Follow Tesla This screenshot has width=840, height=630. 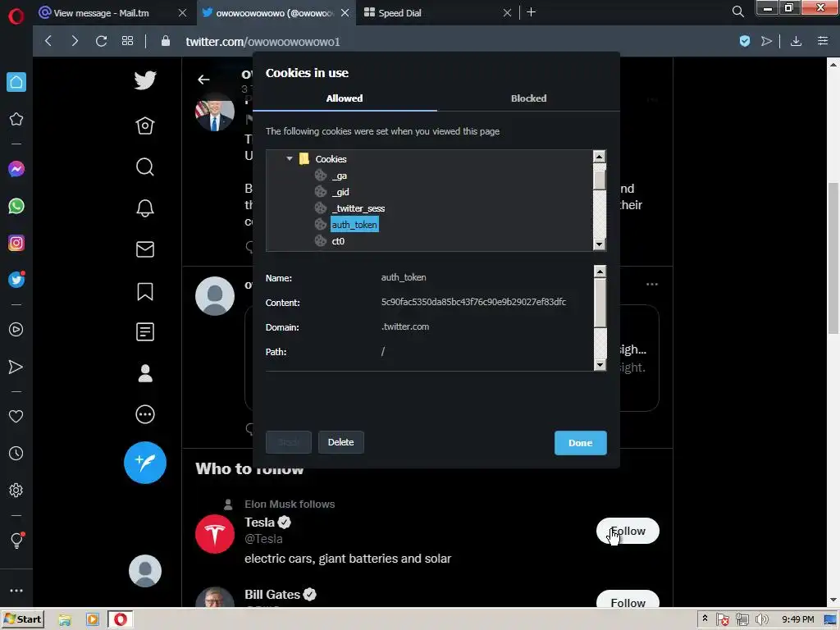(x=628, y=531)
